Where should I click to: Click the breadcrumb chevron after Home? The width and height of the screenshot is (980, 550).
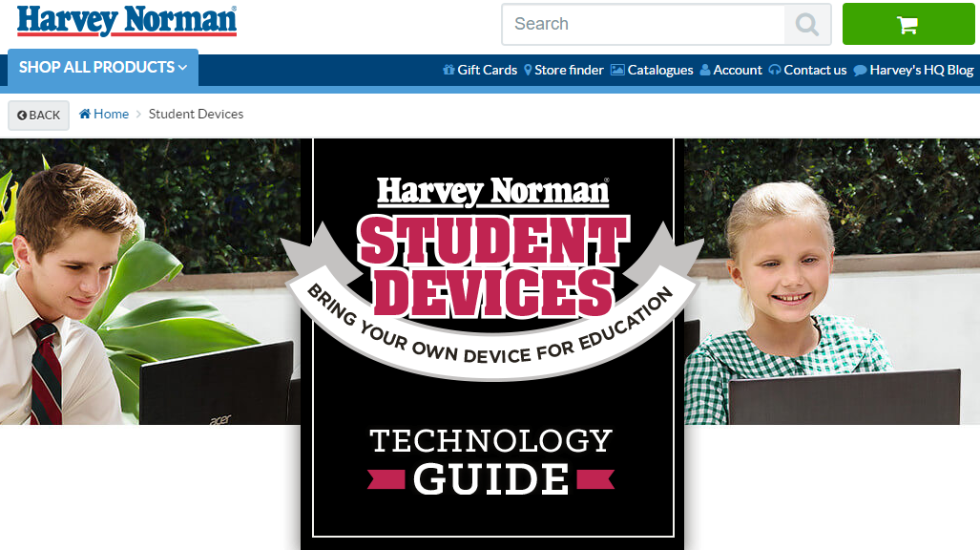(x=138, y=114)
